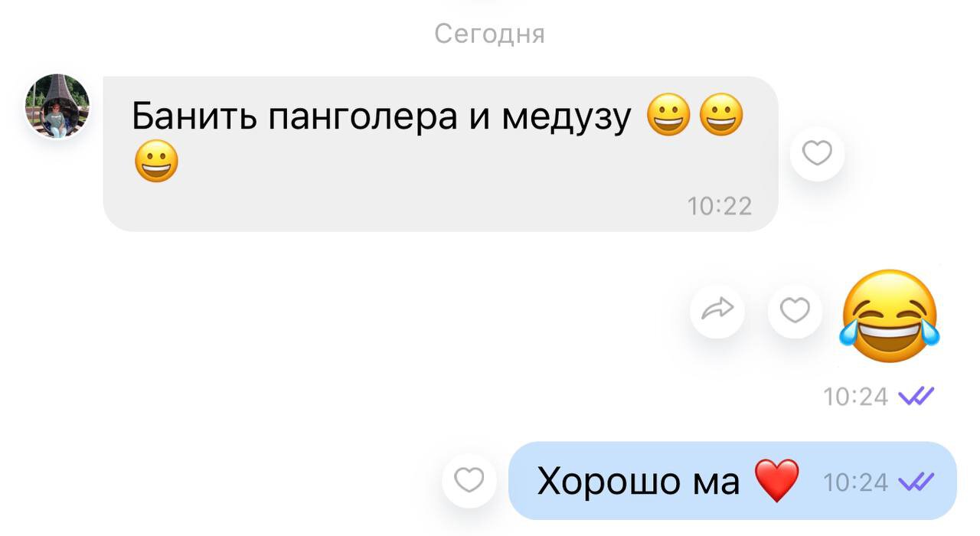This screenshot has width=980, height=536.
Task: Select the blue "Хорошо ма" message bubble
Action: (733, 480)
